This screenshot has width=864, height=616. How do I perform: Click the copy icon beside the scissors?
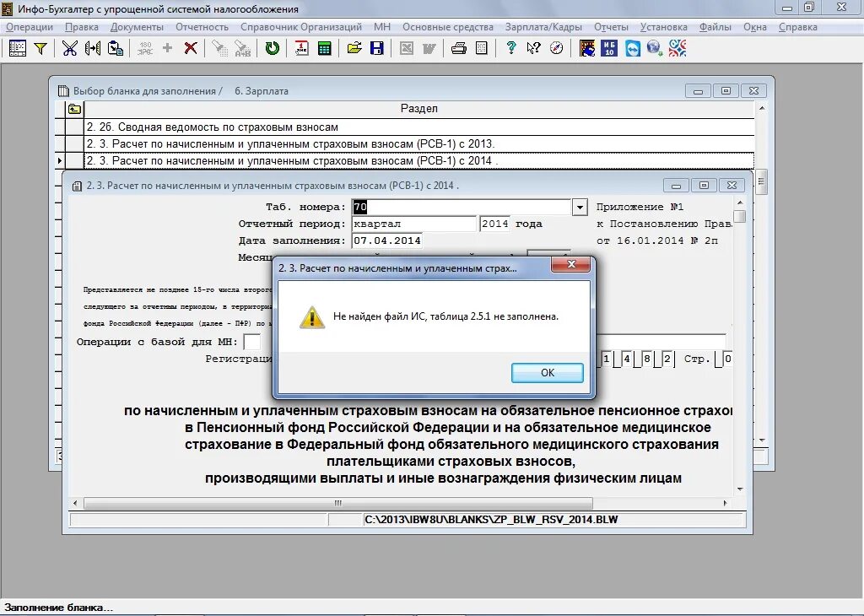click(93, 48)
